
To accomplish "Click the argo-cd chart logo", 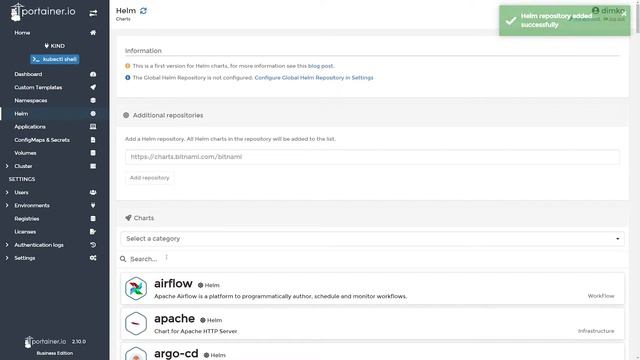I will point(136,354).
